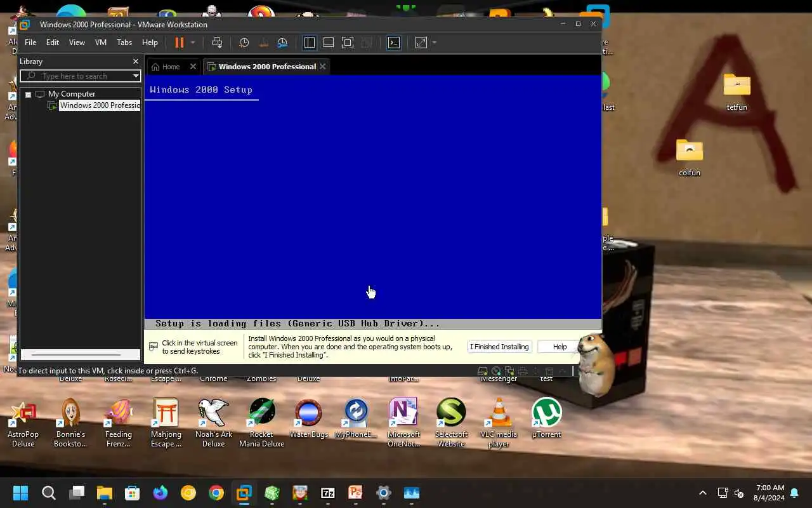Click the CD/DVD drive status icon
The height and width of the screenshot is (508, 812).
click(495, 371)
